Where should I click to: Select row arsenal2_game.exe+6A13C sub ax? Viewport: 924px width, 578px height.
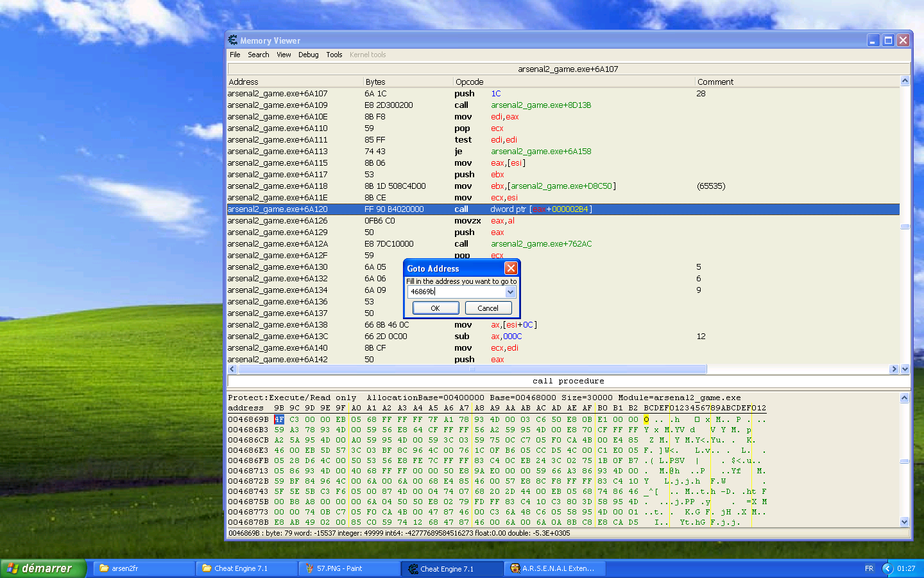(x=563, y=337)
